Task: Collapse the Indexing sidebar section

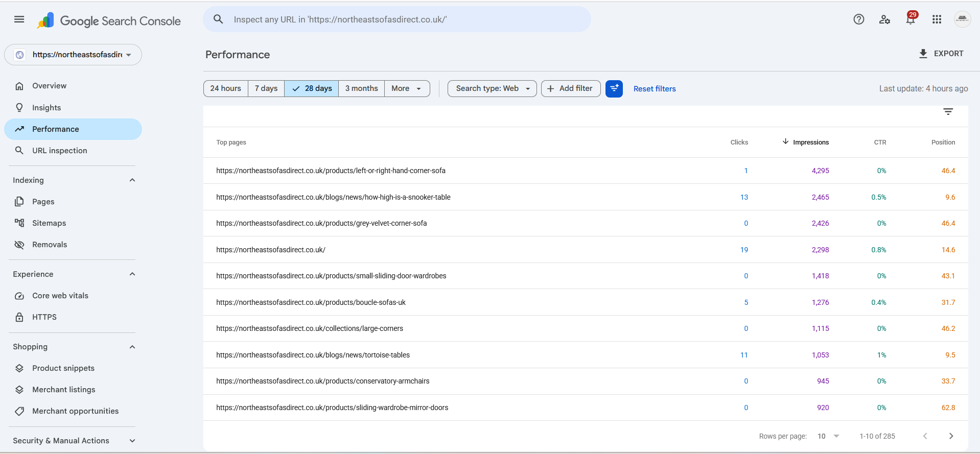Action: pos(132,180)
